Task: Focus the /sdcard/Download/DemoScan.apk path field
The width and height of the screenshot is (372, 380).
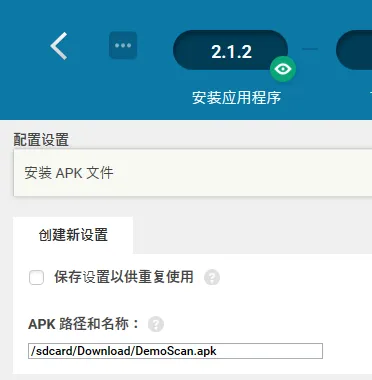Action: tap(175, 351)
